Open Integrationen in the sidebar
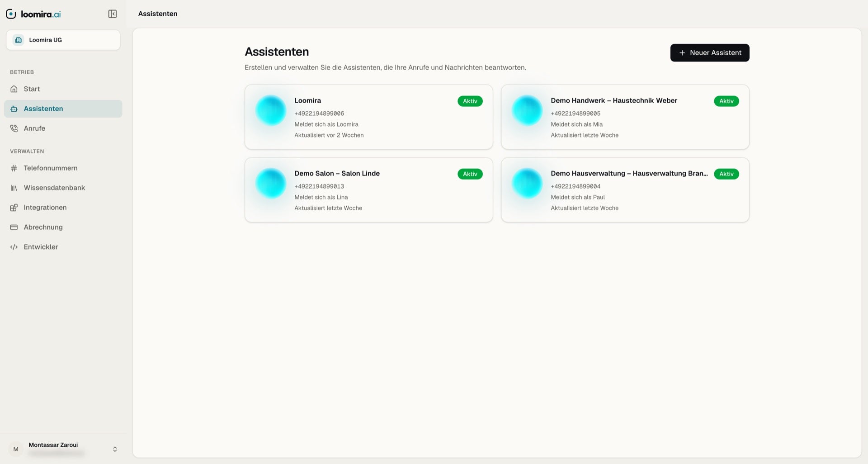The height and width of the screenshot is (464, 868). pyautogui.click(x=63, y=208)
